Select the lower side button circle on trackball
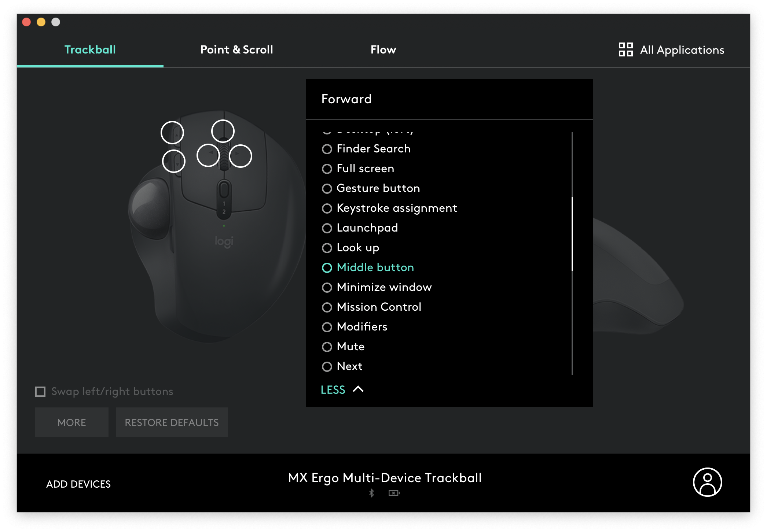 click(174, 161)
